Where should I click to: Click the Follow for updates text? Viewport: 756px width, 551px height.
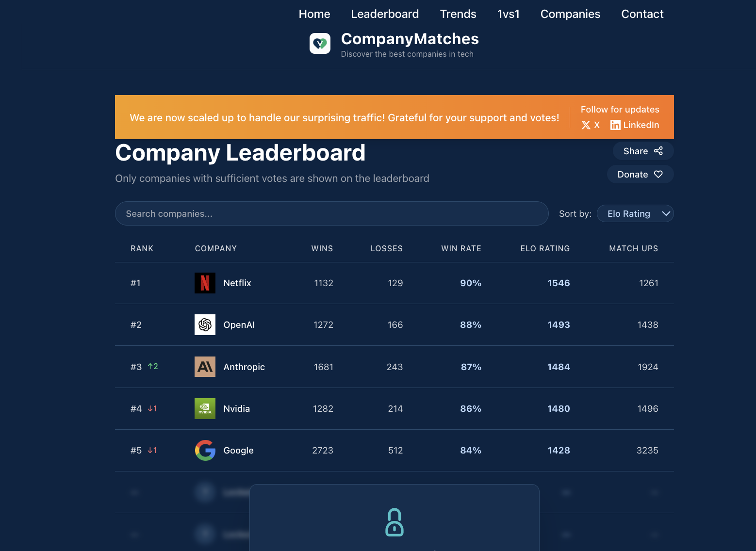coord(620,109)
